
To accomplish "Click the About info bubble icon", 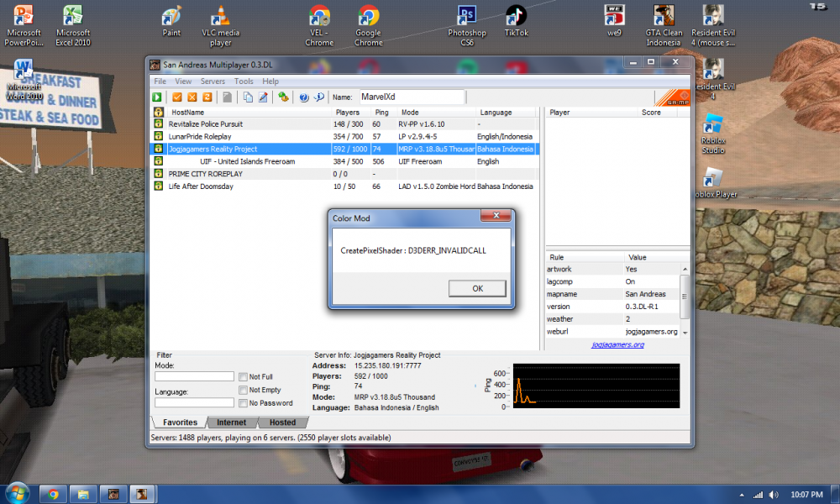I will 318,97.
